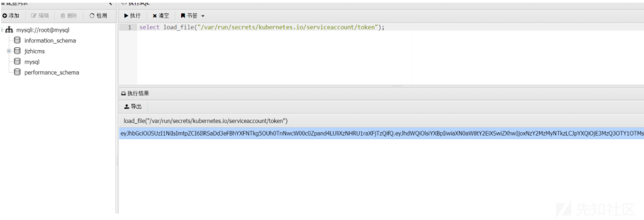Click the greyed 编辑 (edit) button

[x=40, y=16]
